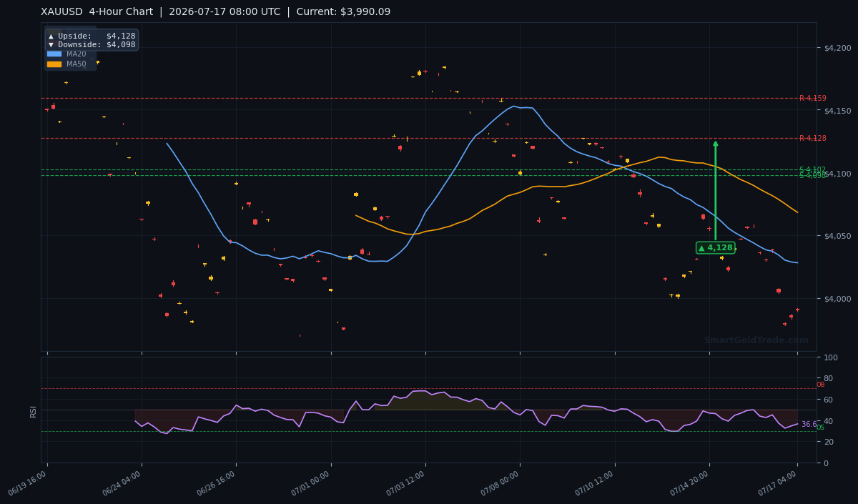Click the 06/24 04:00 date label
The width and height of the screenshot is (858, 504).
click(x=122, y=483)
